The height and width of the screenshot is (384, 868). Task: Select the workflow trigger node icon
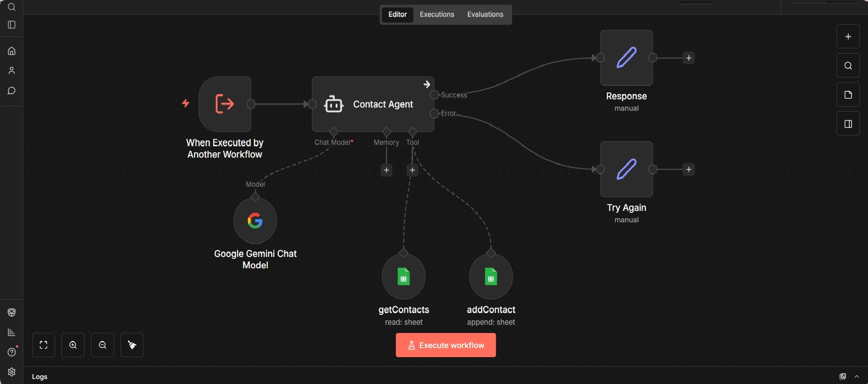point(225,104)
